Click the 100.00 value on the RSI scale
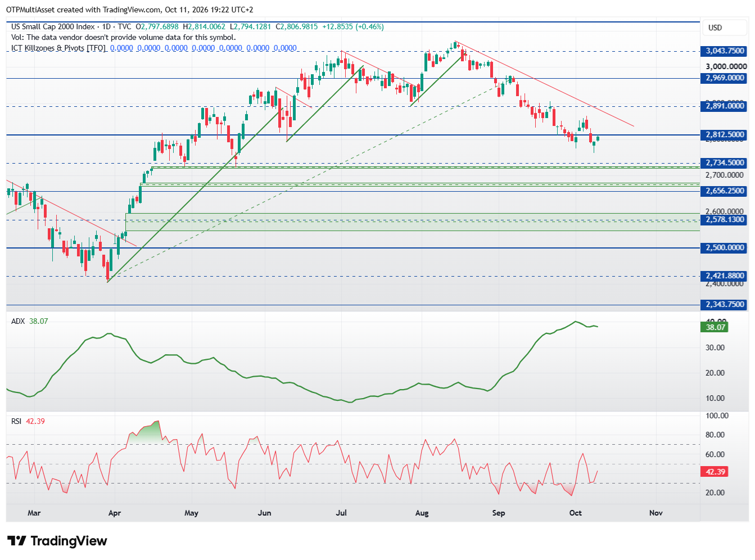 (x=717, y=416)
